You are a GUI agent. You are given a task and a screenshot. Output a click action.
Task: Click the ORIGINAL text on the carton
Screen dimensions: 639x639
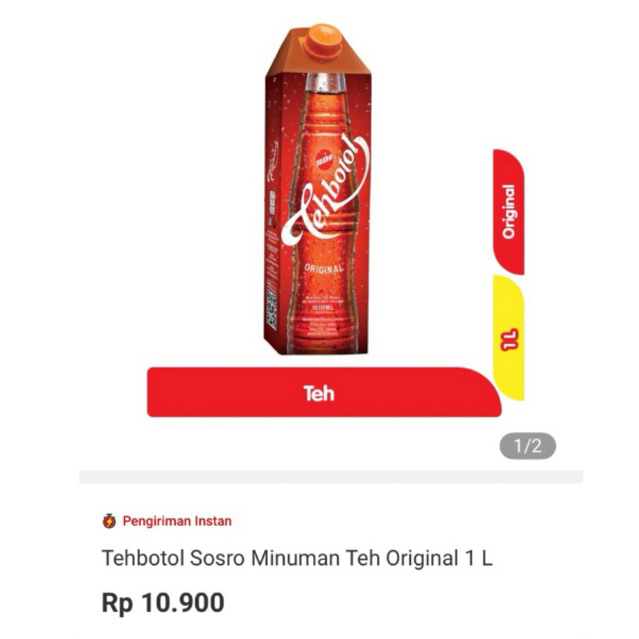pos(324,269)
